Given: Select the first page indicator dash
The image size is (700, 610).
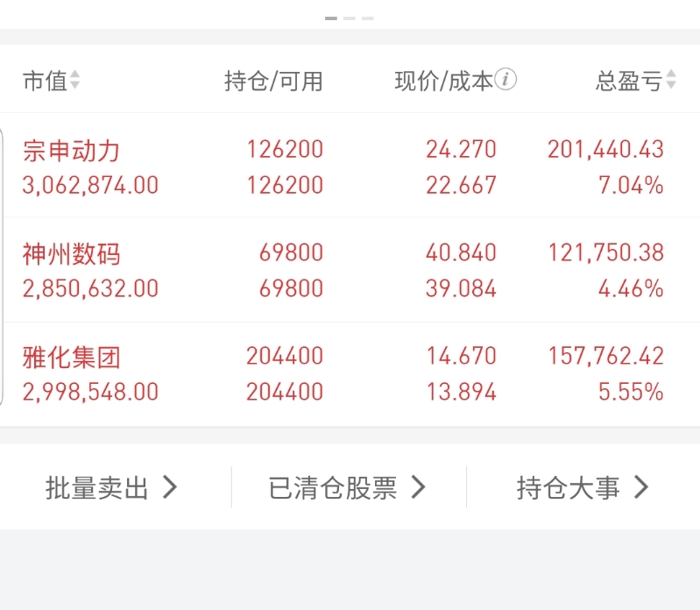Looking at the screenshot, I should pos(331,18).
